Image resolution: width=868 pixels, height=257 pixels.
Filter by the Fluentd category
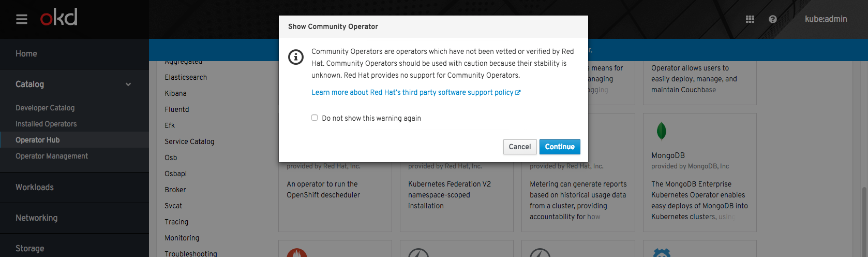tap(177, 109)
